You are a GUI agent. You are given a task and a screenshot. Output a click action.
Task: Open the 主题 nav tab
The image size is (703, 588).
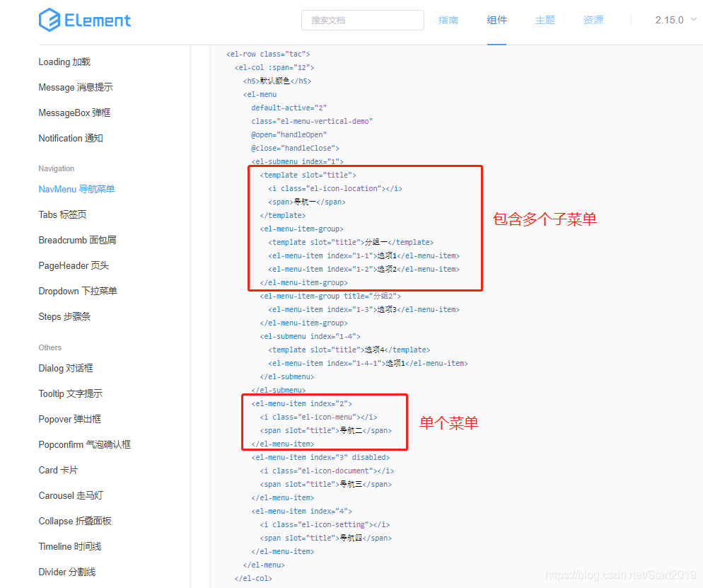tap(545, 21)
